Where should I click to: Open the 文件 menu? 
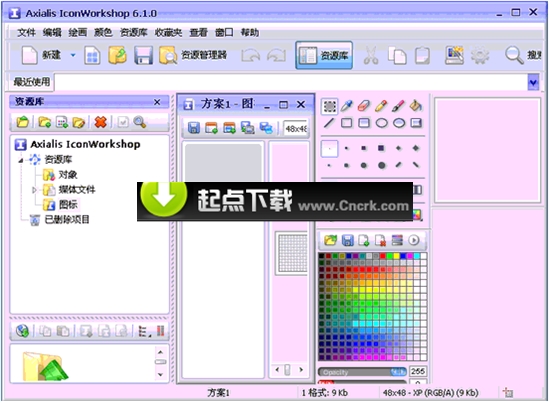26,33
